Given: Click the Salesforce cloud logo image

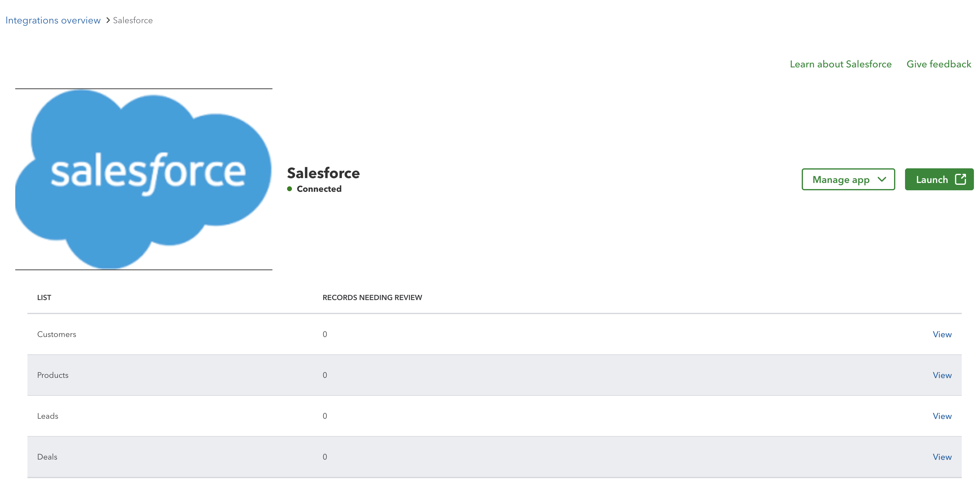Looking at the screenshot, I should click(x=144, y=179).
